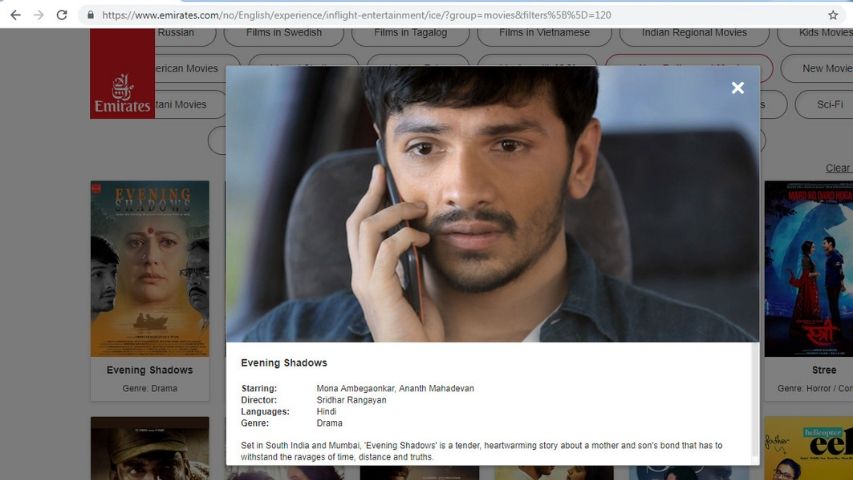The height and width of the screenshot is (480, 853).
Task: Click the Evening Shadows title below poster
Action: (149, 370)
